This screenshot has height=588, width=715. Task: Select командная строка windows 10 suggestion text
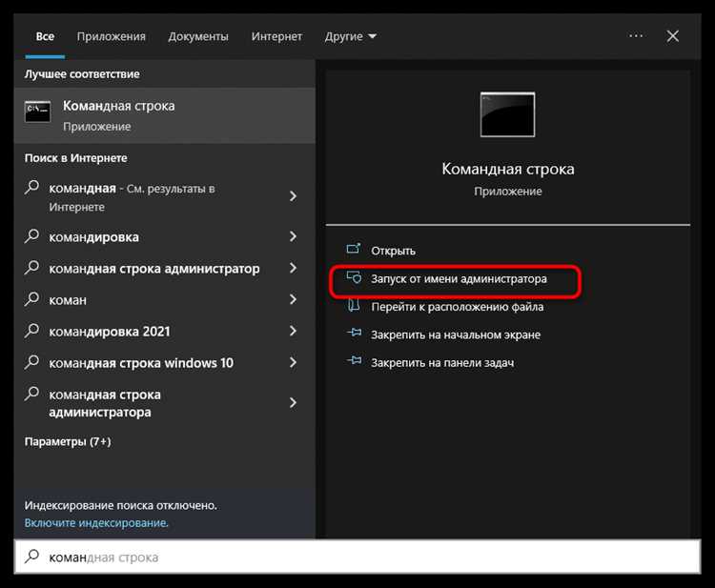(141, 363)
